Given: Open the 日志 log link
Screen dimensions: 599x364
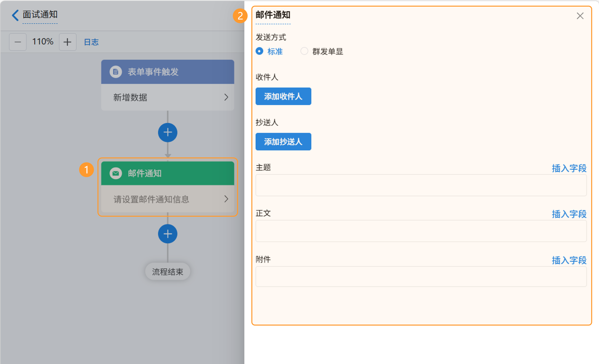Looking at the screenshot, I should coord(91,42).
